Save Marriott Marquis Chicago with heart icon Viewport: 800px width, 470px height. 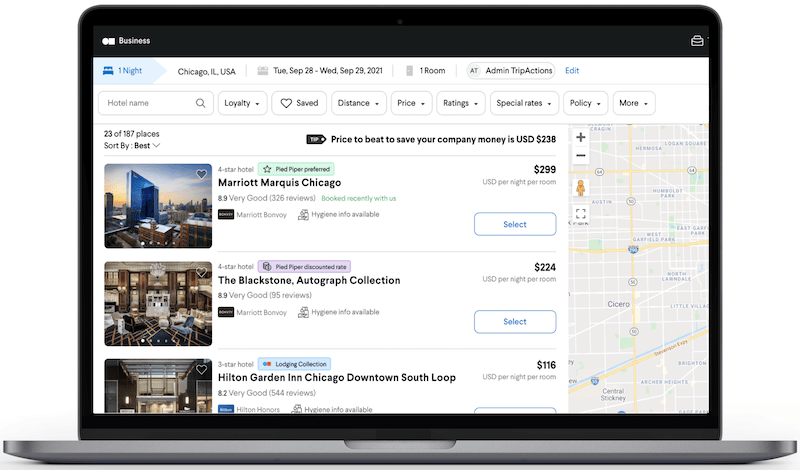pos(202,175)
